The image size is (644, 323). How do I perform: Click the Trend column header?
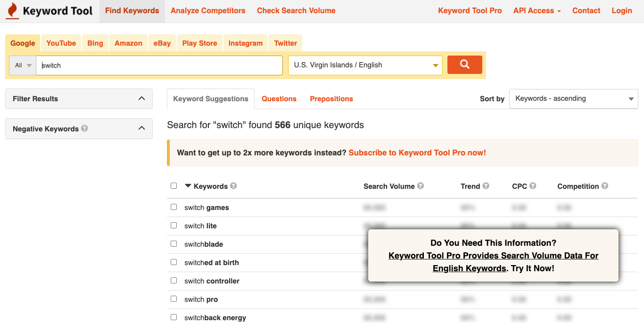470,186
